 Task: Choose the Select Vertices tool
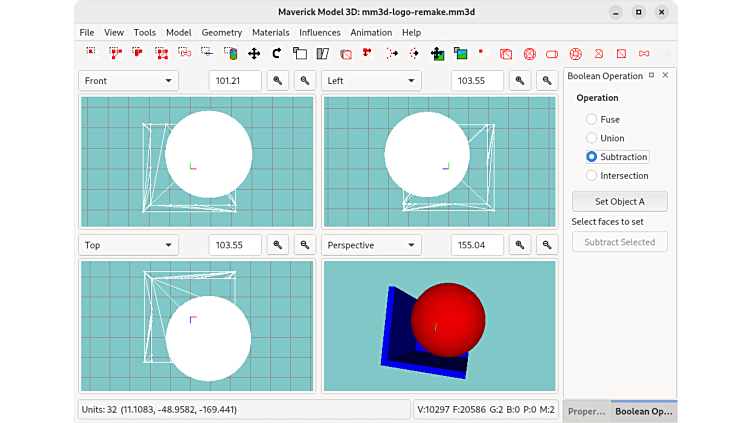91,53
